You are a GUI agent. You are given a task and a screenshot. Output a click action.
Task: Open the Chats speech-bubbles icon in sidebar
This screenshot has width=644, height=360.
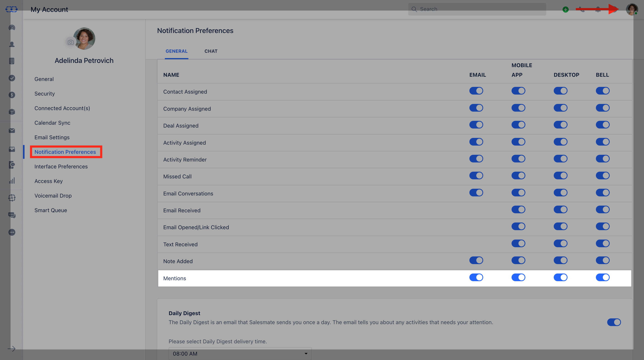[x=12, y=215]
